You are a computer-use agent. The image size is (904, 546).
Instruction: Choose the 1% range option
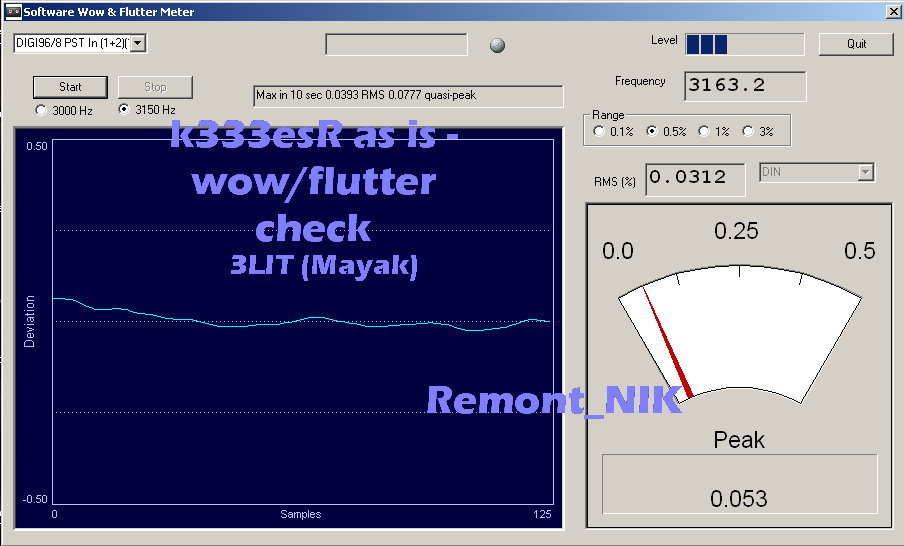tap(704, 131)
